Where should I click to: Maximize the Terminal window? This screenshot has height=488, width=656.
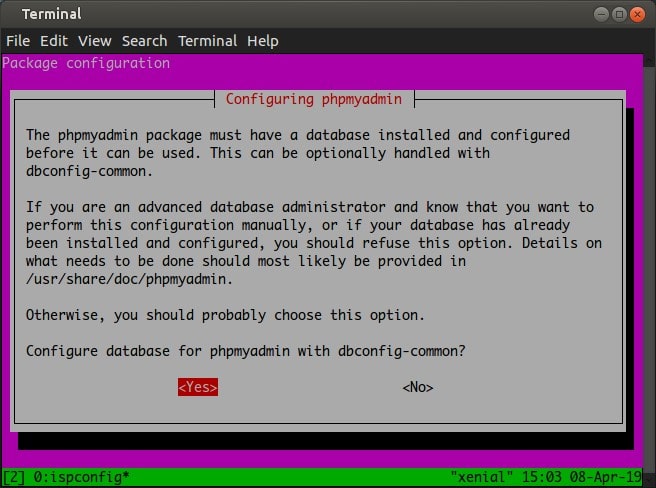click(619, 15)
